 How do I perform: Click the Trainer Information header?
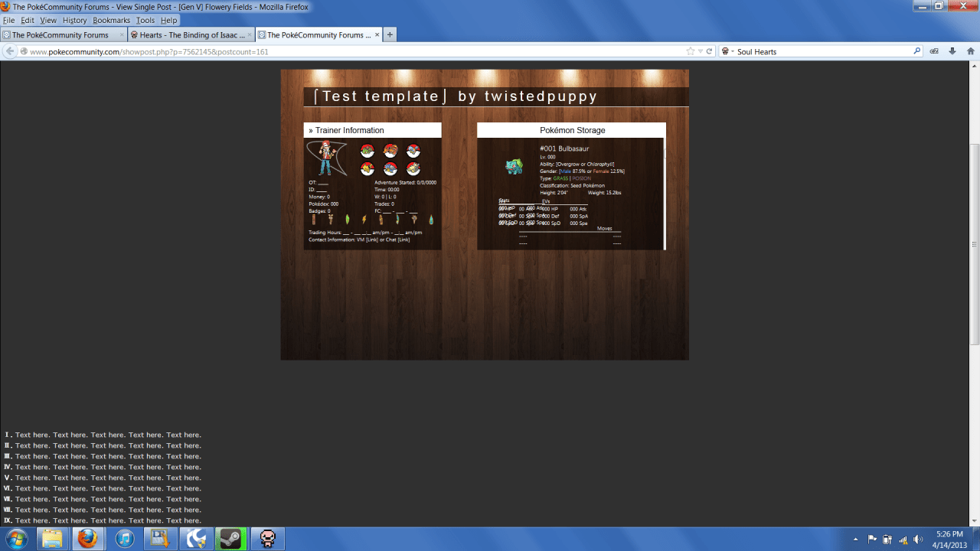pos(373,130)
